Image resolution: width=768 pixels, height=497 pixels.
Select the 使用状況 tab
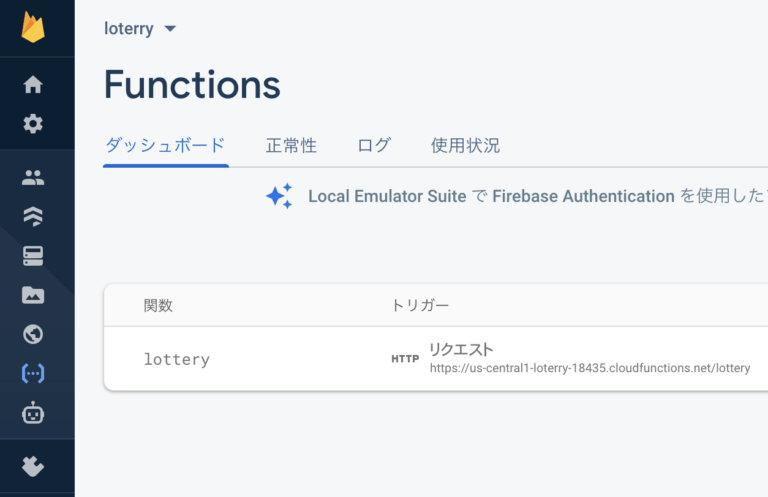point(465,146)
